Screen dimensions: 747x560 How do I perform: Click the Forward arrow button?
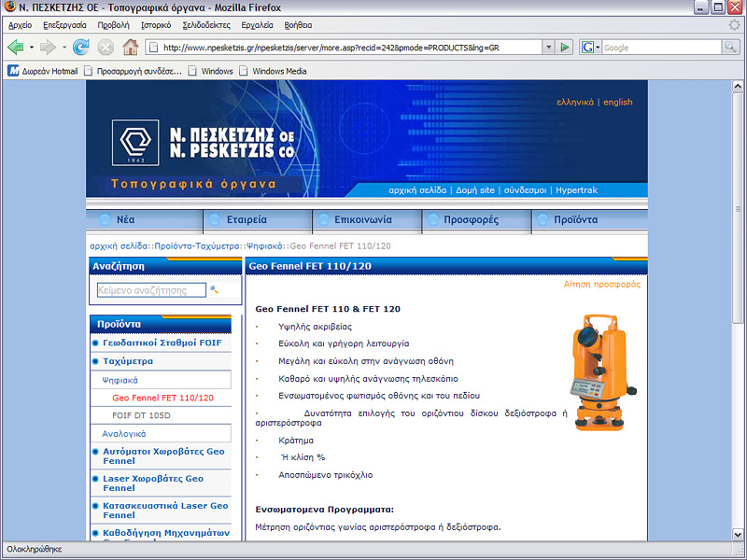tap(48, 48)
